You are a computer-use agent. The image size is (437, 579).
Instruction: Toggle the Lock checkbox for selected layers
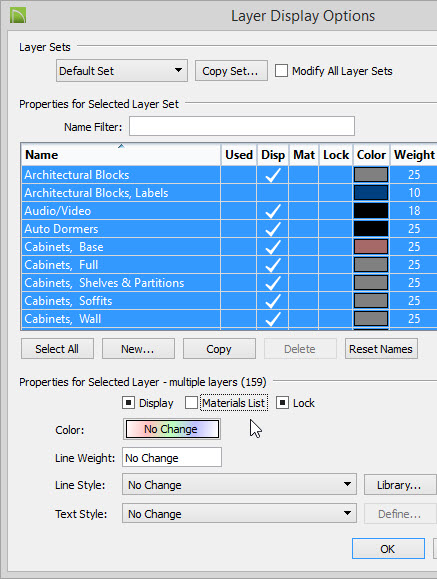pos(282,402)
